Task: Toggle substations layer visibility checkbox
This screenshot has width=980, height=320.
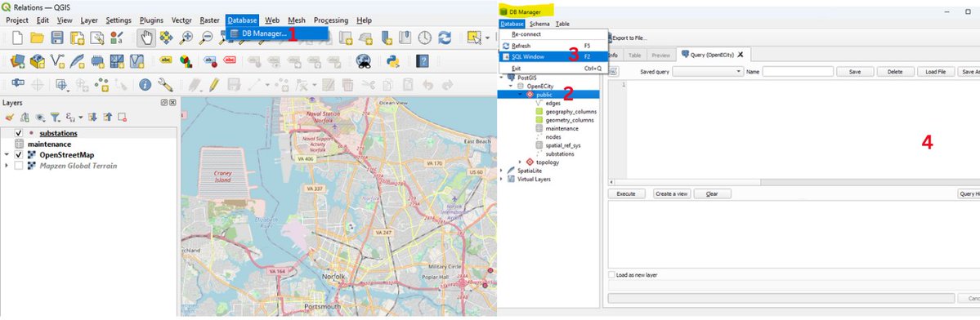Action: pyautogui.click(x=19, y=133)
